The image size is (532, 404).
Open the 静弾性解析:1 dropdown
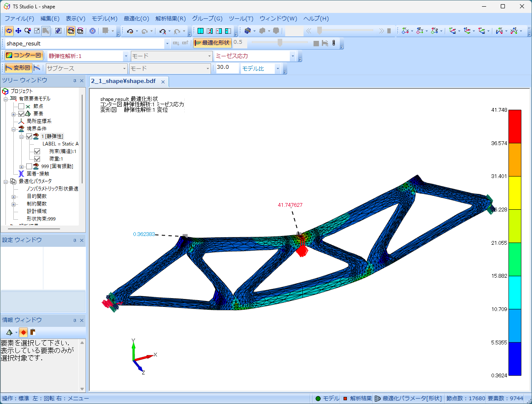126,56
